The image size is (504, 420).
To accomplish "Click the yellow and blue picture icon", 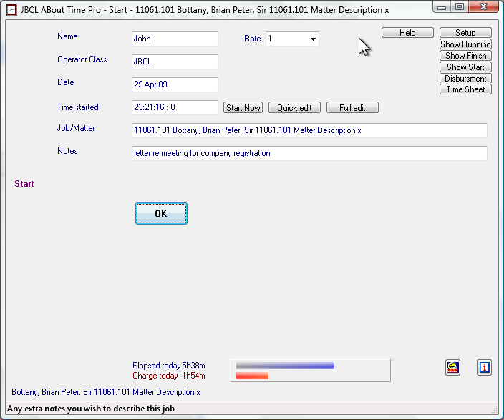I will pos(452,368).
